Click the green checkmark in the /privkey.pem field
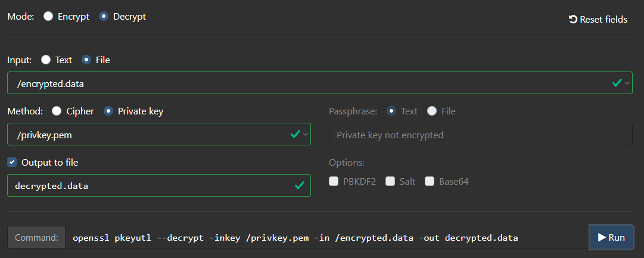This screenshot has width=644, height=258. click(x=295, y=134)
